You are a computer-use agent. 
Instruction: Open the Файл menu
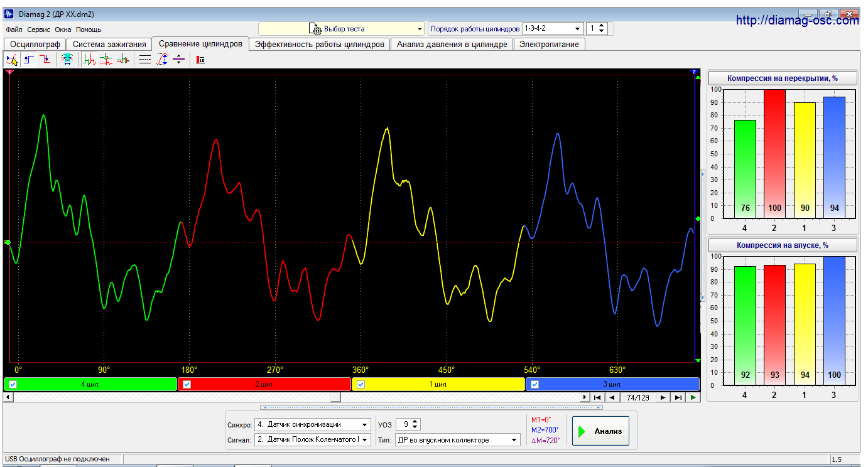tap(14, 30)
